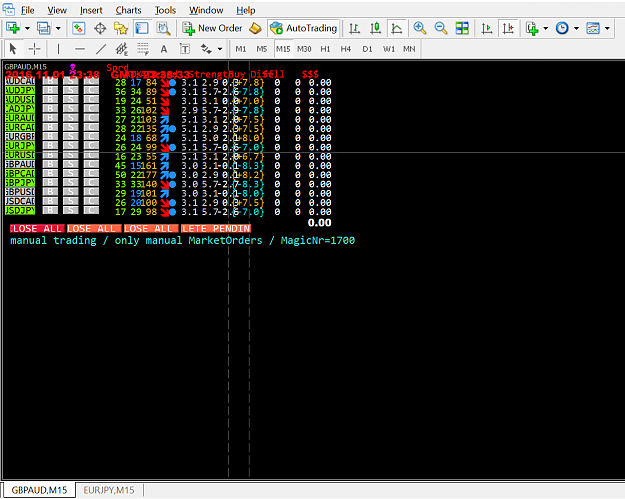Screen dimensions: 625x499
Task: Click the New Order button
Action: point(212,28)
